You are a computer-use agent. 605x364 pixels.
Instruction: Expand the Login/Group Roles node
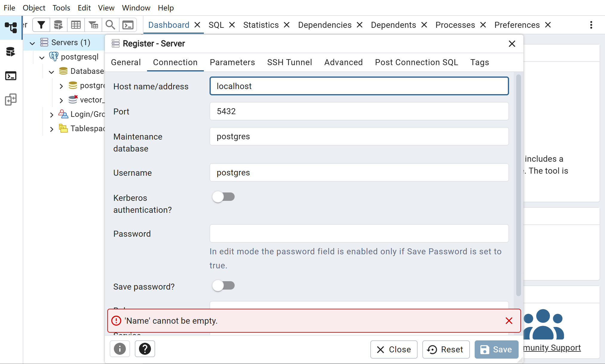pos(51,115)
